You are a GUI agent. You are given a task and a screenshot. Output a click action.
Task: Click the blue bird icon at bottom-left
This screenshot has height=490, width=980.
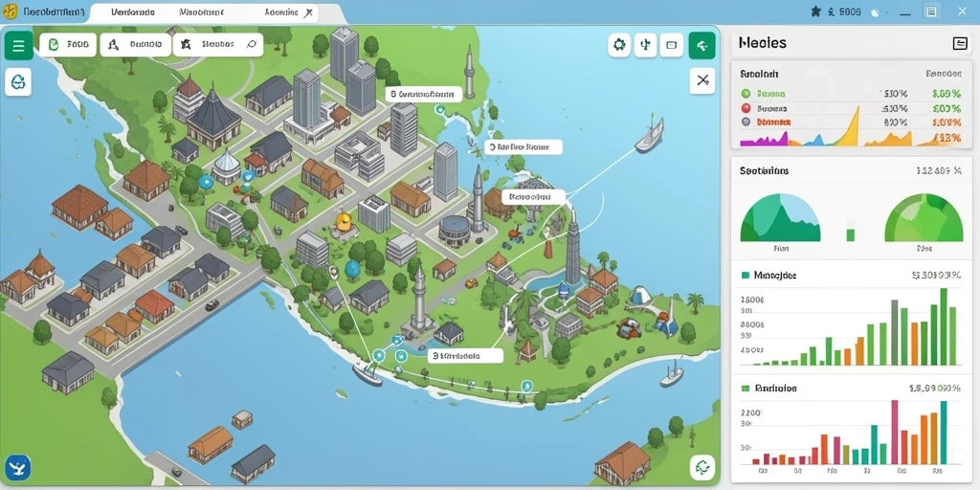click(x=18, y=467)
